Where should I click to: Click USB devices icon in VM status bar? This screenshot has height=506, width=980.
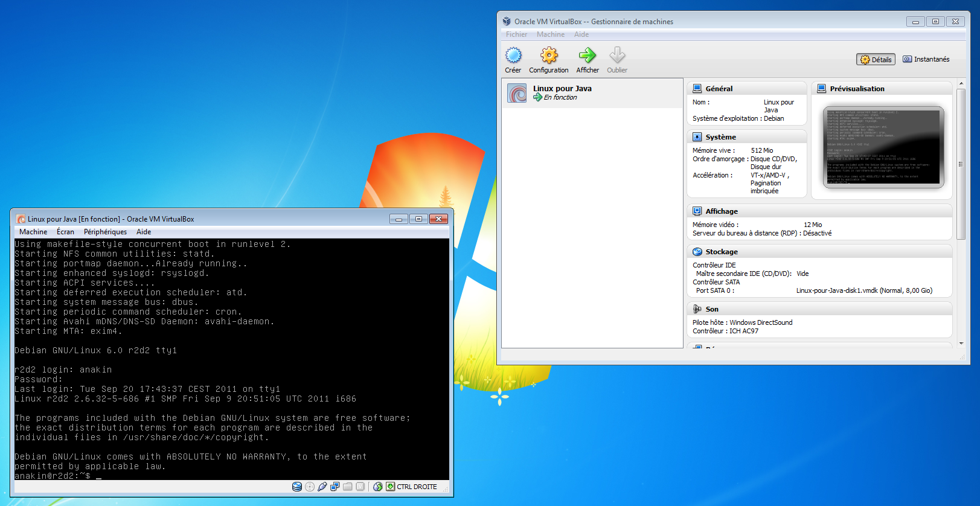322,487
